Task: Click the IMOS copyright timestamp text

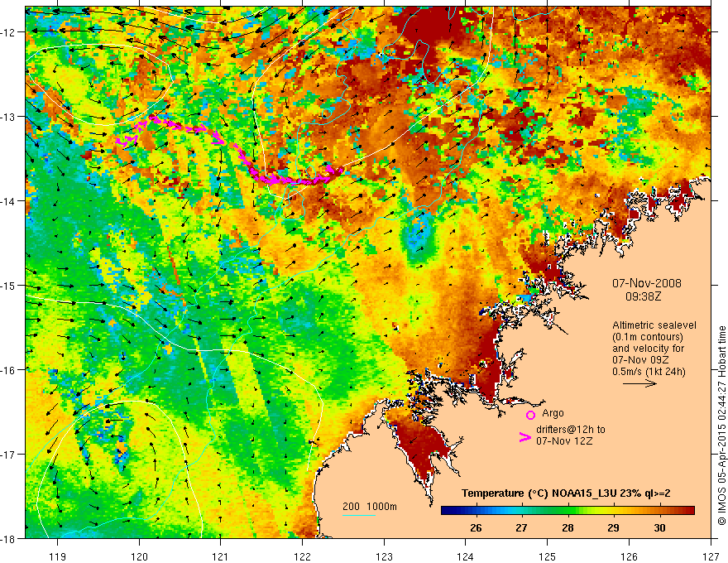Action: tap(722, 425)
